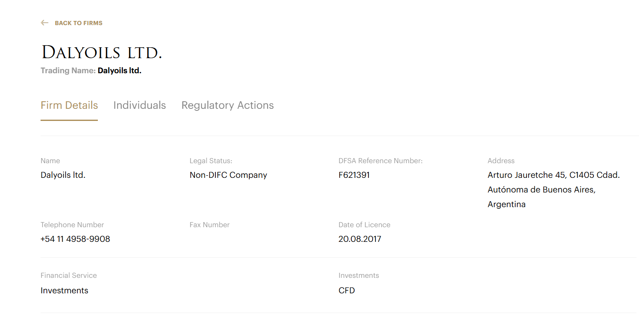Click telephone number +54 11 4958-9908
Viewport: 644px width, 318px height.
coord(75,239)
